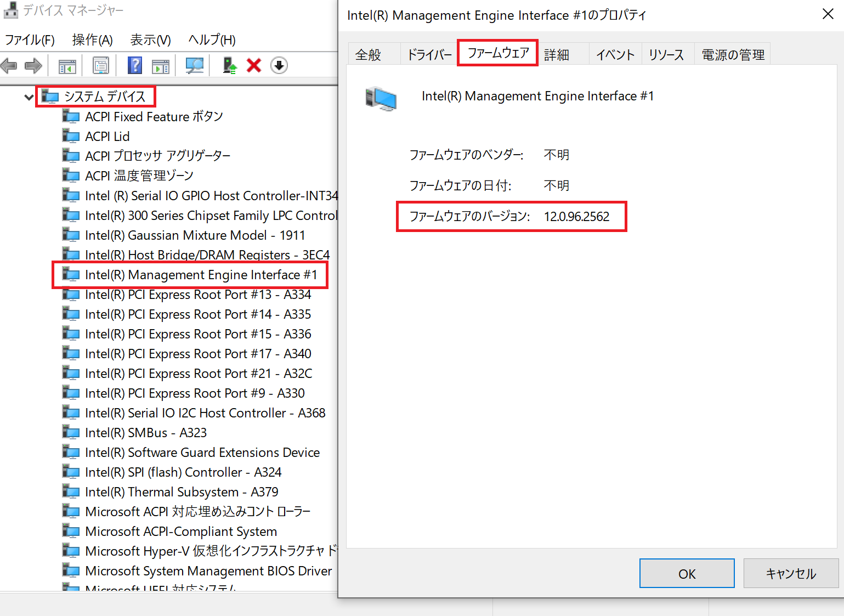
Task: Close the properties dialog with X
Action: coord(828,14)
